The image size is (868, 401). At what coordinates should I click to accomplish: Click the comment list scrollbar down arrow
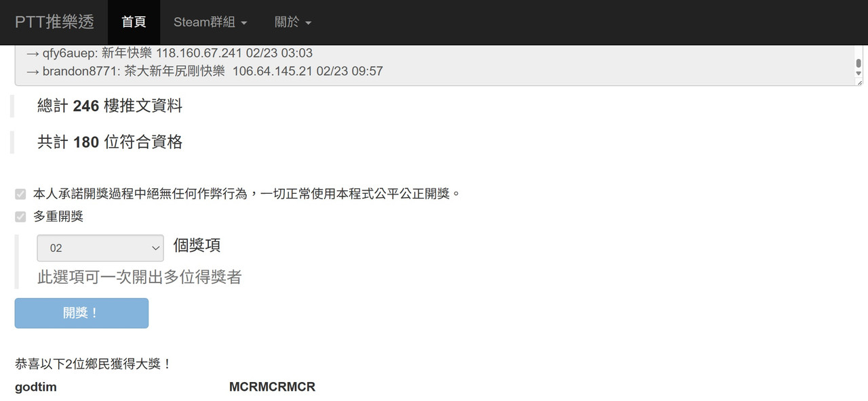[859, 73]
